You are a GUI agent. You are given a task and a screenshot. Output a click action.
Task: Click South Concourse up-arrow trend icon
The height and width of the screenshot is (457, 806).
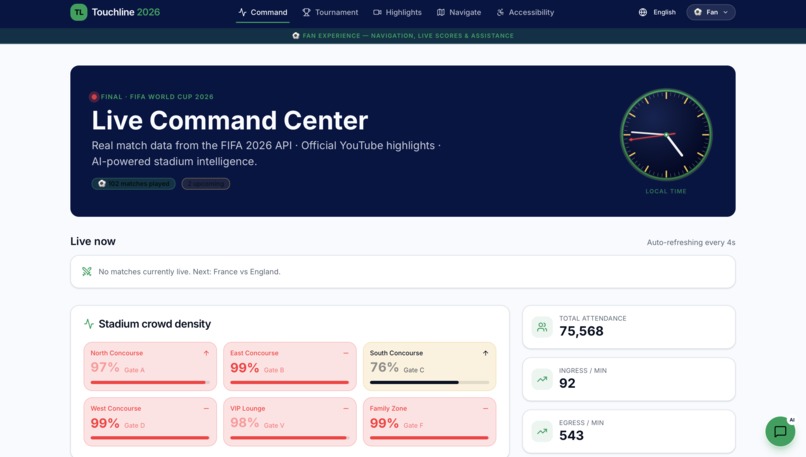click(485, 353)
